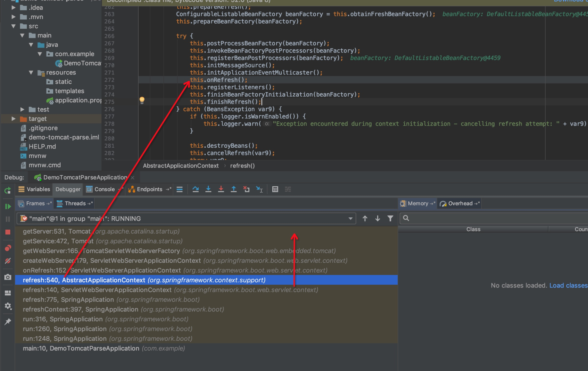Select the getServer:531 Tomcat frame
588x371 pixels.
(206, 231)
